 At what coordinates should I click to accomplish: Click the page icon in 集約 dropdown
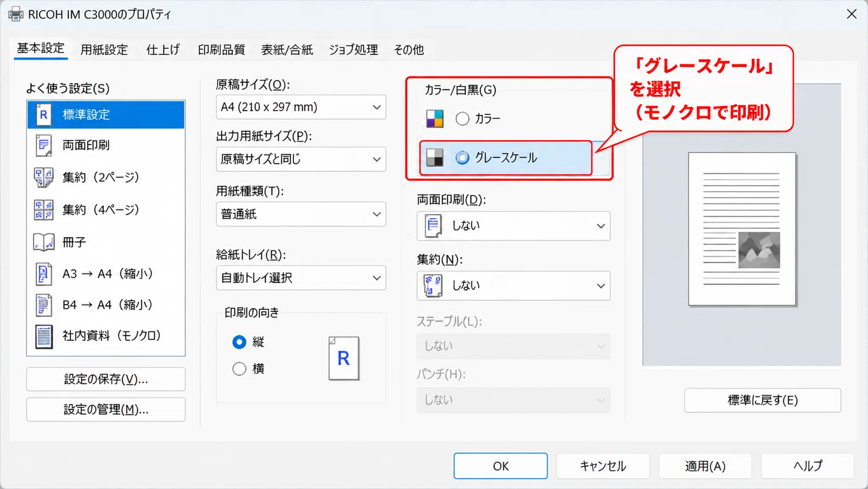click(433, 286)
